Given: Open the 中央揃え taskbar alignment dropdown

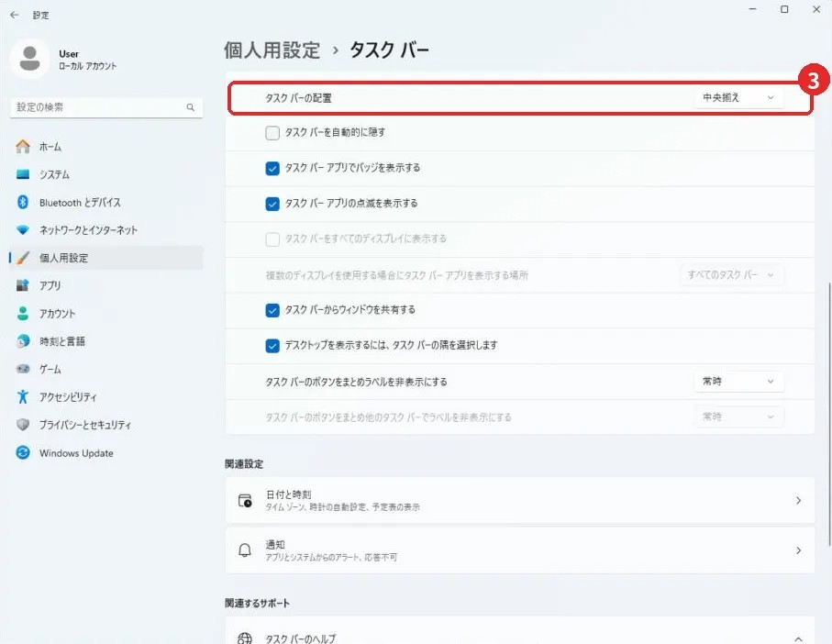Looking at the screenshot, I should pos(738,97).
